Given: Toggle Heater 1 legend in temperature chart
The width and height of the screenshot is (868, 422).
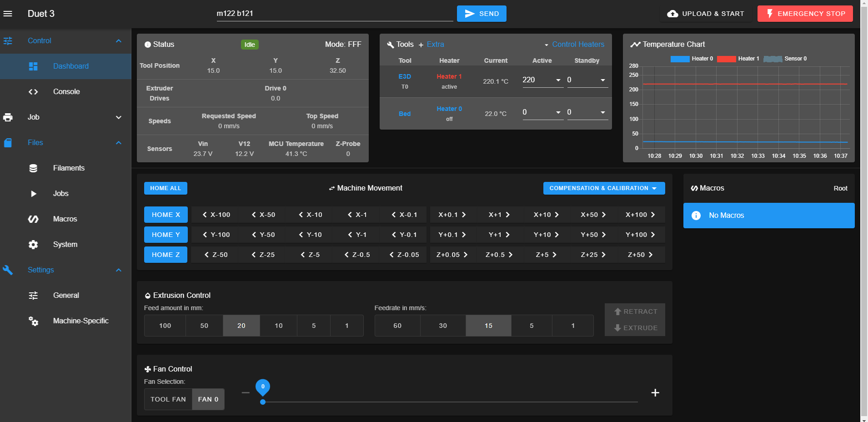Looking at the screenshot, I should 738,59.
